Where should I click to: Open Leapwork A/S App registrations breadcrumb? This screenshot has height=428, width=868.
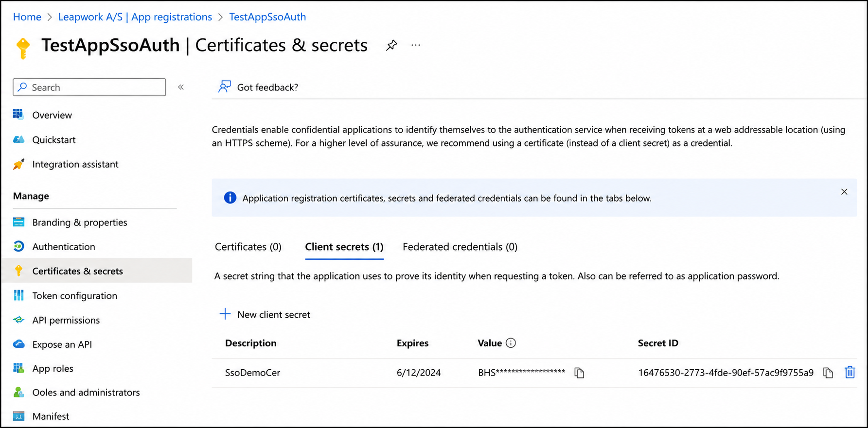[135, 17]
